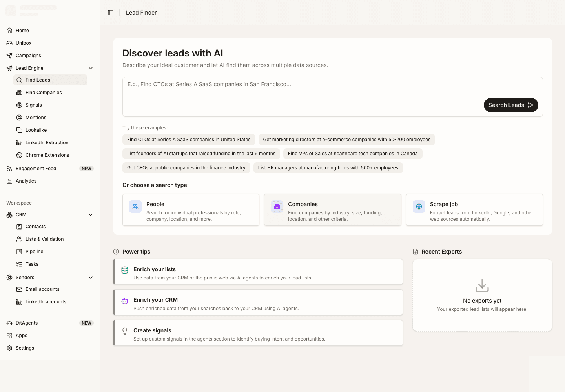Click the lead description text field

333,97
